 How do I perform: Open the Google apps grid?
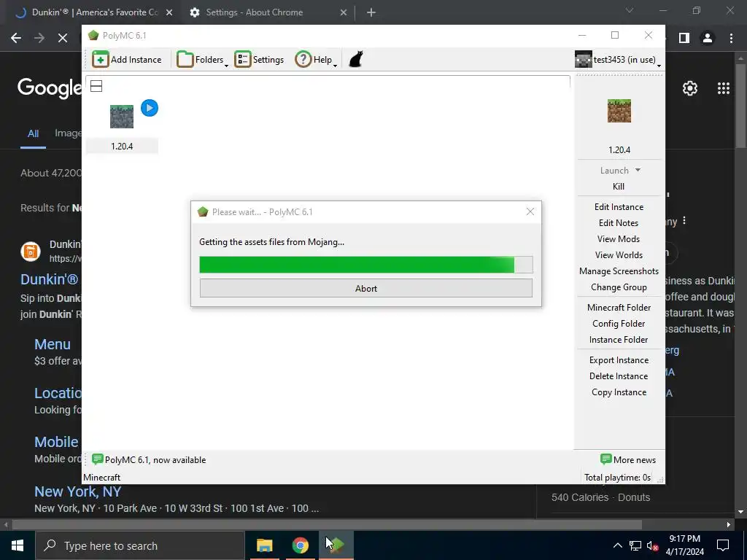724,88
